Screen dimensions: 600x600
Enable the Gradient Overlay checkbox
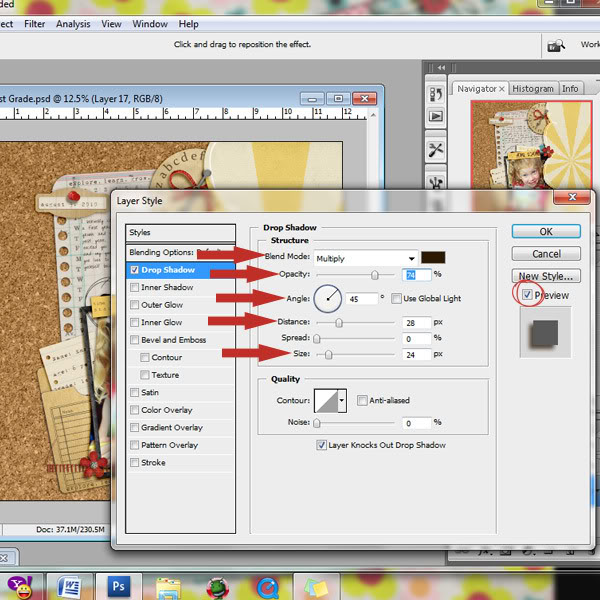134,427
